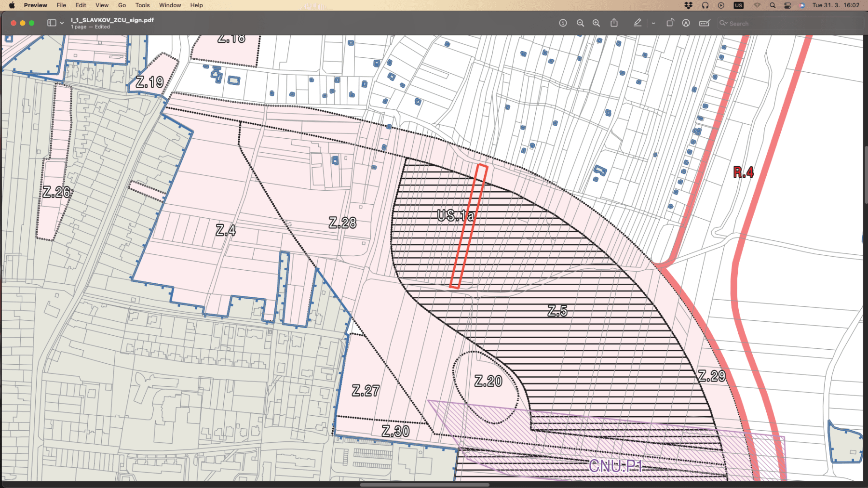Viewport: 868px width, 488px height.
Task: Open the Share menu icon
Action: coord(614,23)
